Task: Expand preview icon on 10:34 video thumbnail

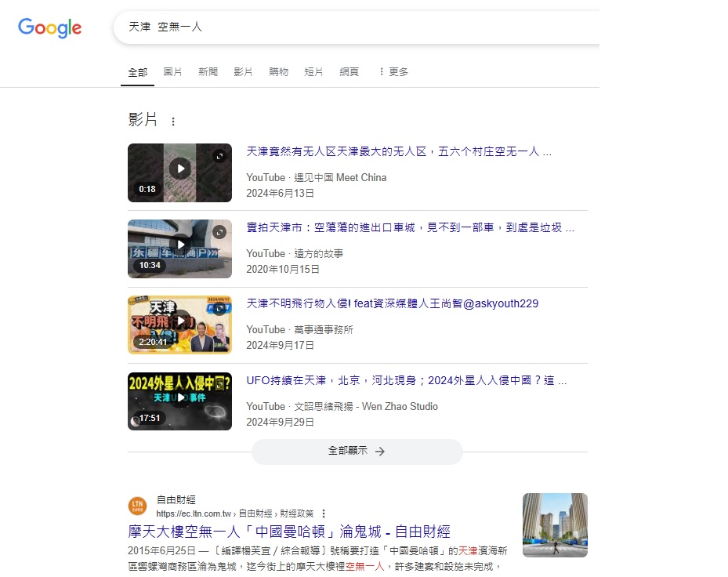Action: (219, 232)
